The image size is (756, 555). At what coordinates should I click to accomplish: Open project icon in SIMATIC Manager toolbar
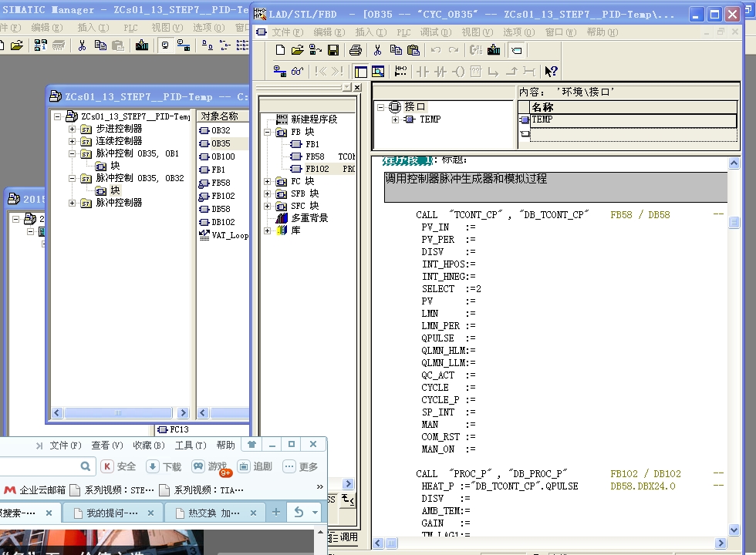coord(17,45)
